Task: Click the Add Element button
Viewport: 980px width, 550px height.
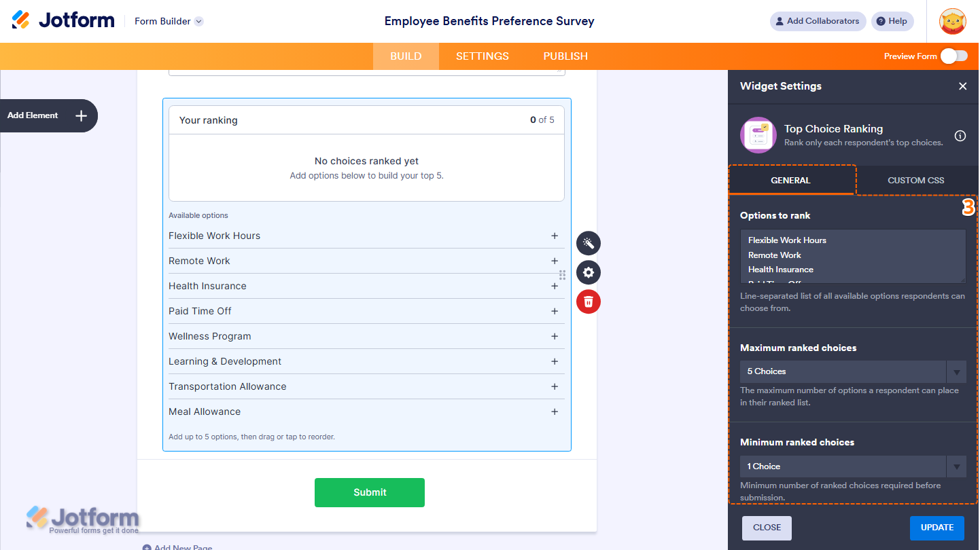Action: (x=48, y=115)
